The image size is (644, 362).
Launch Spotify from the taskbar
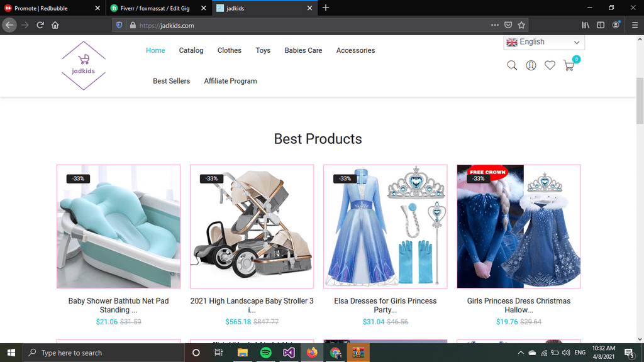(x=266, y=353)
